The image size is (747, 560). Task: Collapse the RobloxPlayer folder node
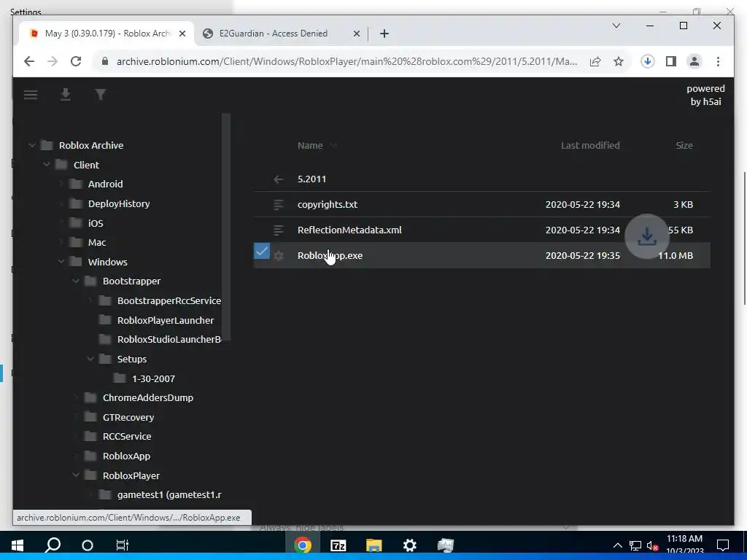76,475
